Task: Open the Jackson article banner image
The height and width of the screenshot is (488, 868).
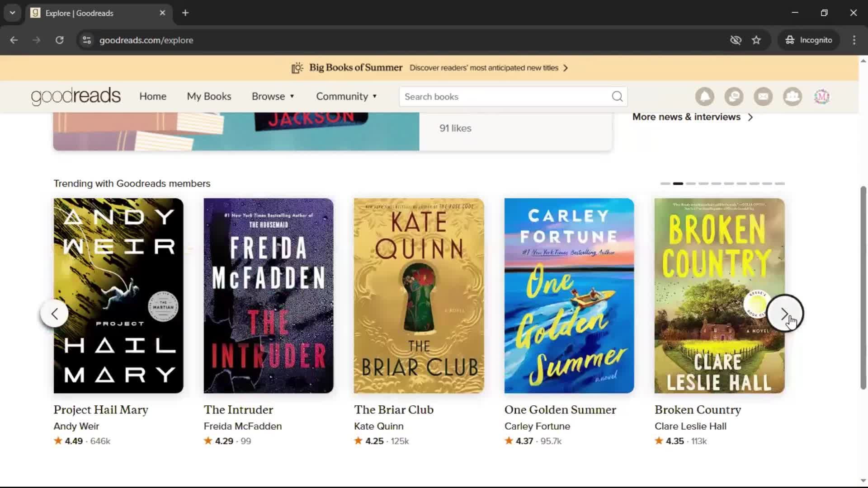Action: (236, 131)
